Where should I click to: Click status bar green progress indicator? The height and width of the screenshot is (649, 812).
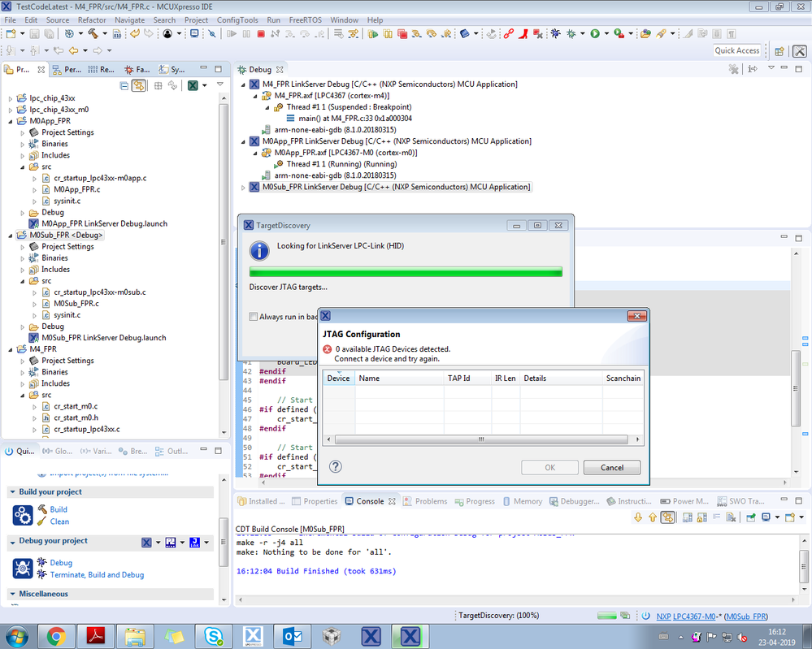(606, 616)
